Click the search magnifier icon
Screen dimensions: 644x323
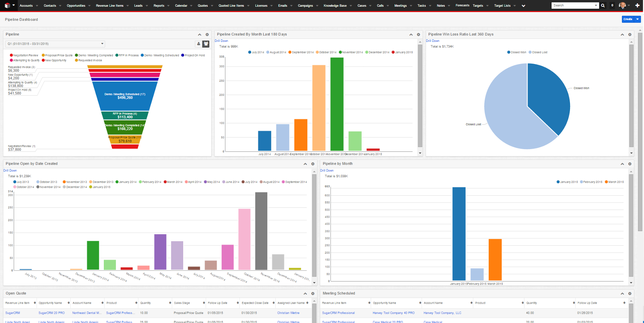tap(603, 5)
